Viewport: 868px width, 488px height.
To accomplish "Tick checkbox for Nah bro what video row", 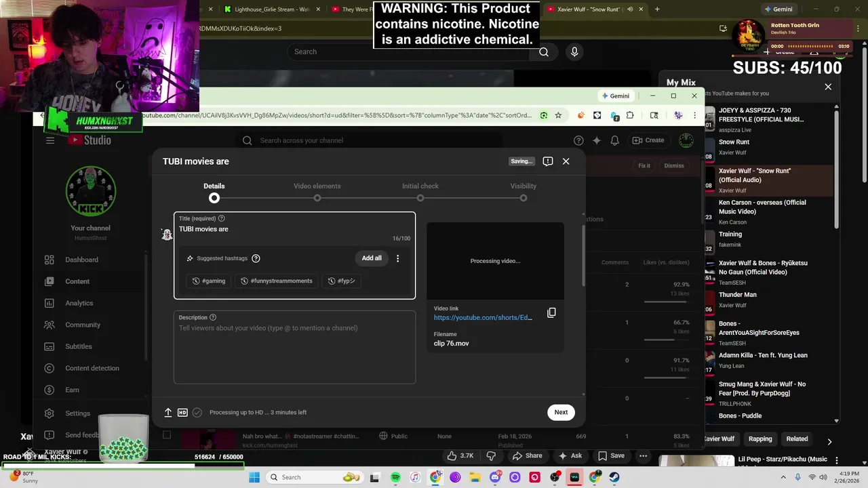I will pos(167,434).
